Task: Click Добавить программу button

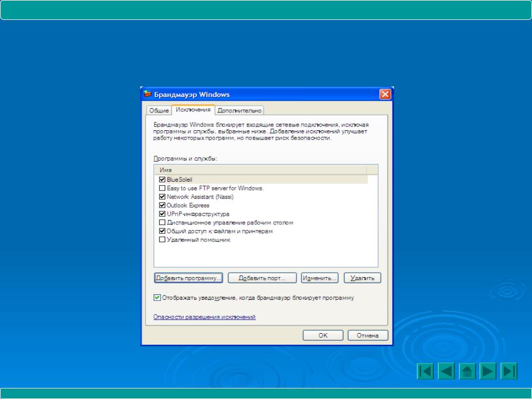Action: pyautogui.click(x=188, y=278)
